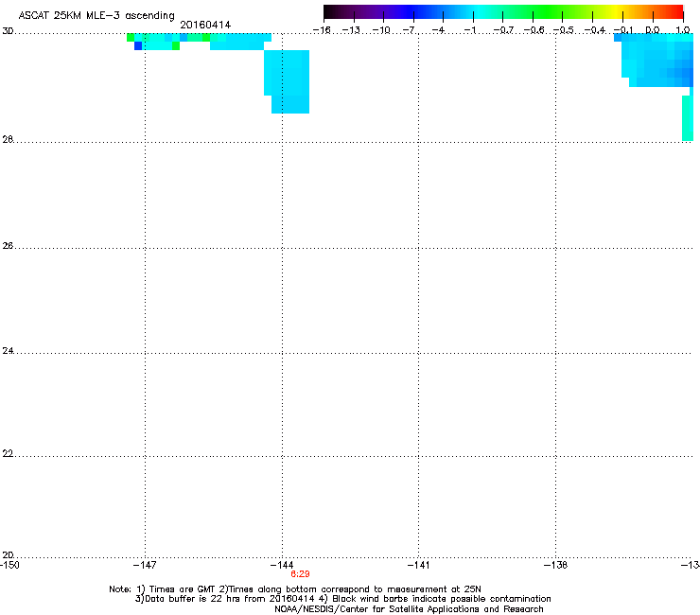
Task: Click the turquoise vertical strip above latitude 28
Action: (688, 118)
